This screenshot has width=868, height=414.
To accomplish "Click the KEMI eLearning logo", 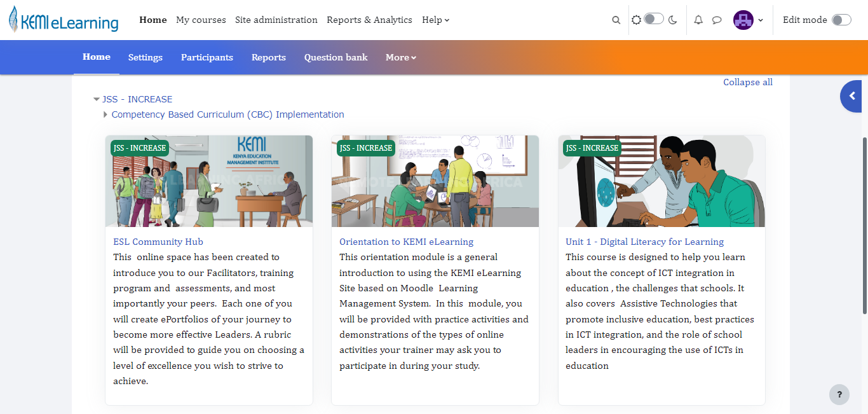I will tap(64, 20).
